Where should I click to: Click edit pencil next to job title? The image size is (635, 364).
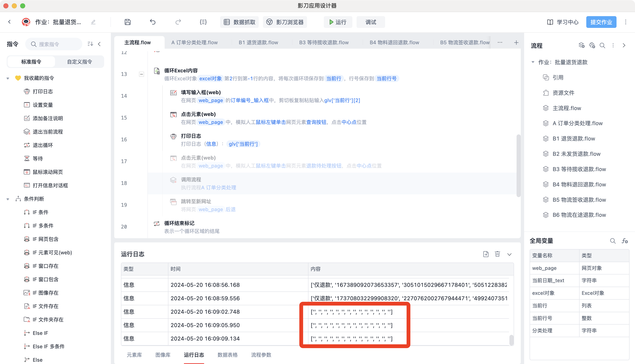pos(93,22)
